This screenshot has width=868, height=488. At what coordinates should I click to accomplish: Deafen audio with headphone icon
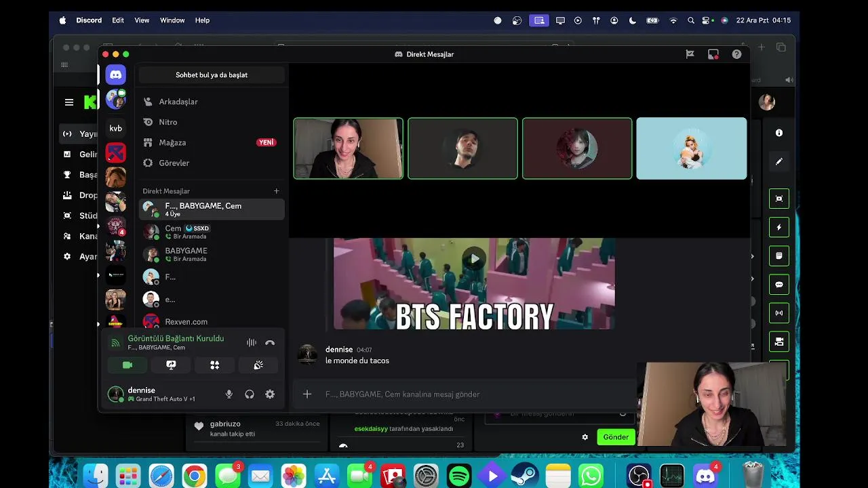(x=250, y=394)
